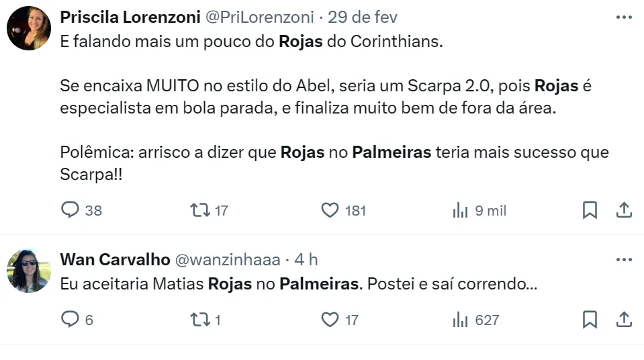Share Priscila Lorenzoni's tweet
The image size is (644, 360).
[624, 210]
